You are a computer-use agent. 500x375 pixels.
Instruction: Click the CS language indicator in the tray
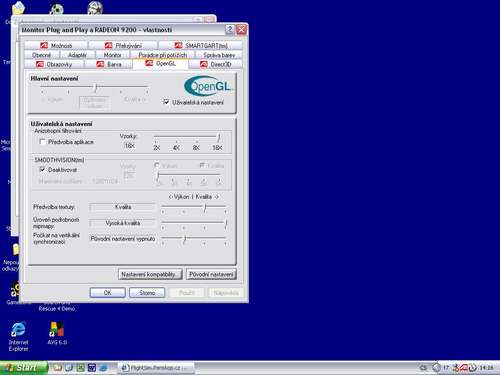pyautogui.click(x=423, y=368)
